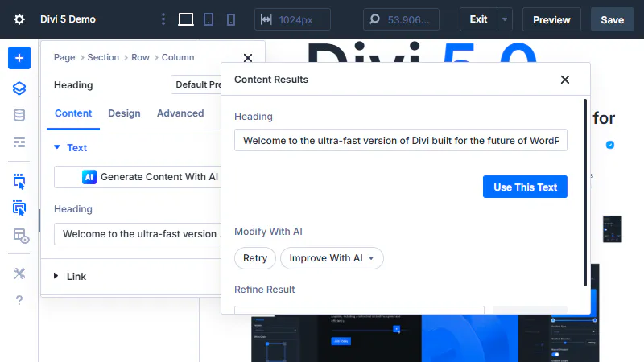Switch to the Design tab
644x362 pixels.
click(124, 113)
